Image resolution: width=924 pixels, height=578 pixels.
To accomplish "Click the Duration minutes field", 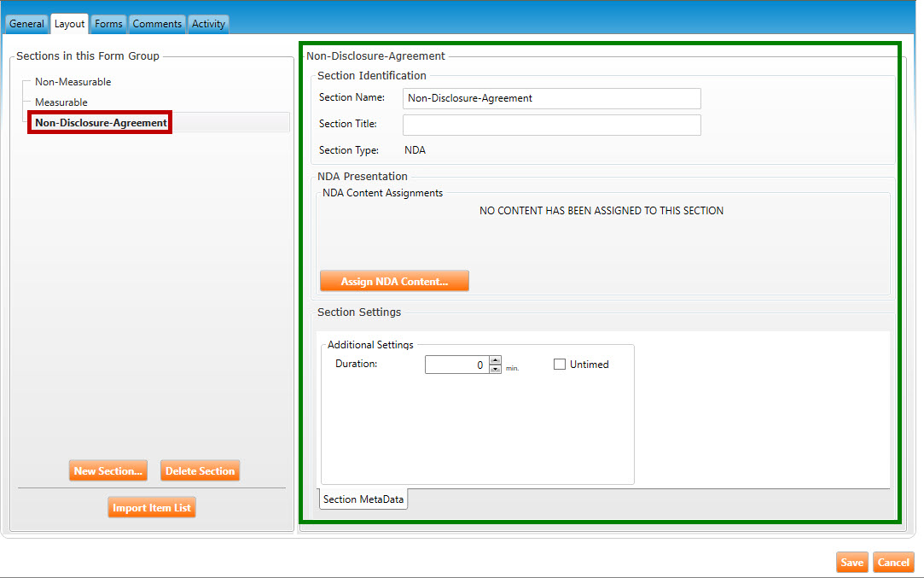I will tap(456, 365).
